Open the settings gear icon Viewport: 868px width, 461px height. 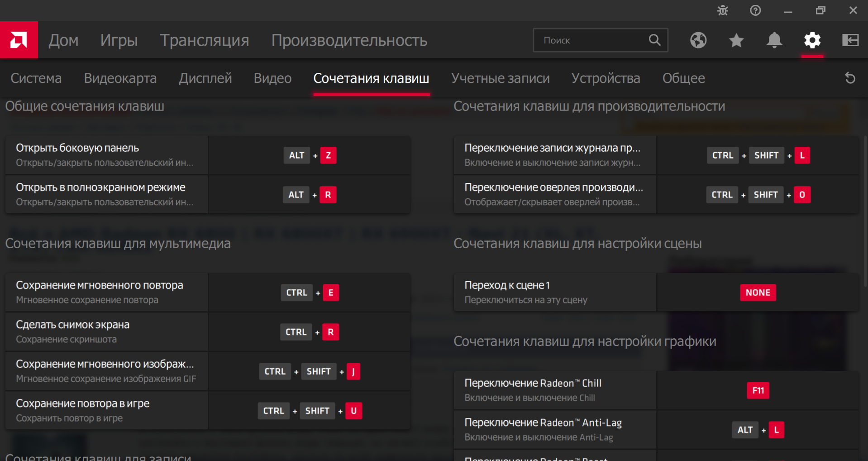click(x=812, y=40)
